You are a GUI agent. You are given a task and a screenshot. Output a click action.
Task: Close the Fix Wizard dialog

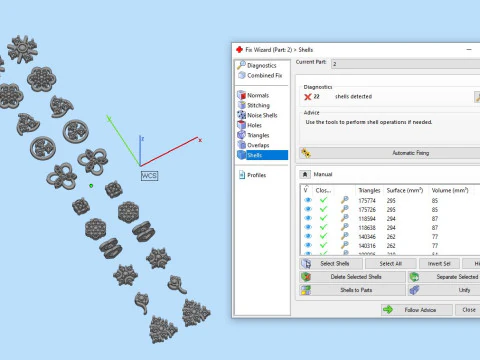point(468,310)
